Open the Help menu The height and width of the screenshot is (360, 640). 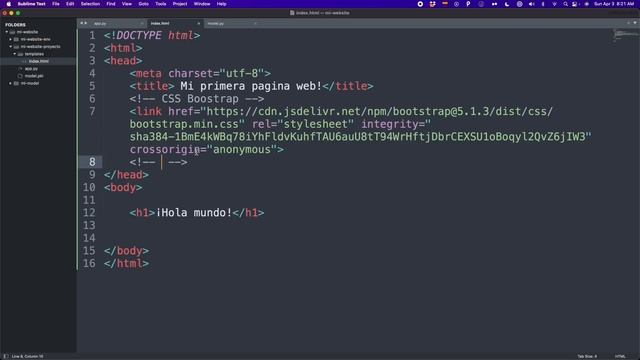click(x=222, y=4)
